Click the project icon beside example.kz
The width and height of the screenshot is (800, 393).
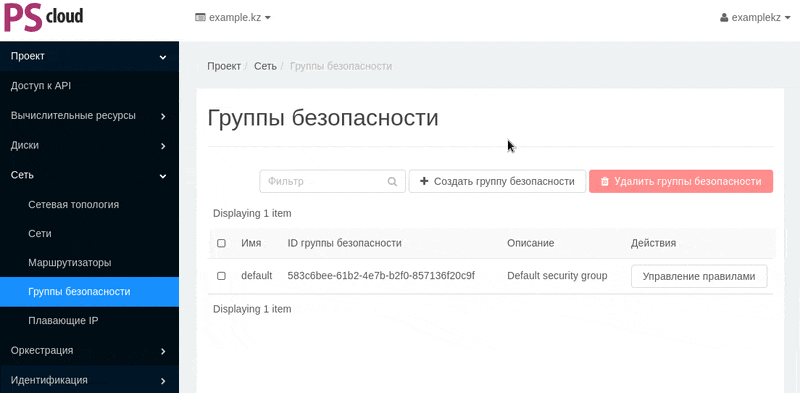[201, 17]
